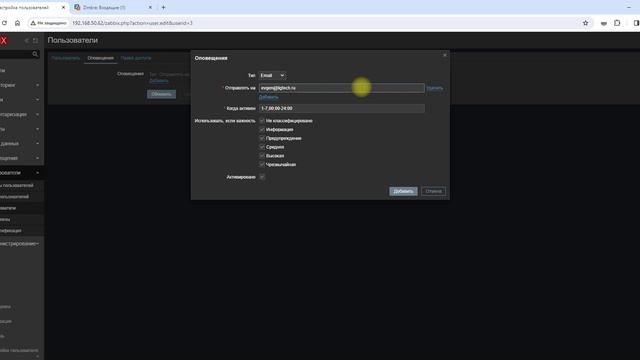Click the sidebar search magnifier icon
This screenshot has height=360, width=640.
click(x=35, y=54)
